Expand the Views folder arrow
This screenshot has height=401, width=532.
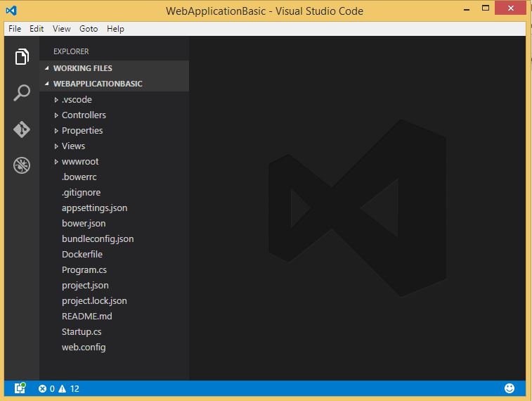(56, 146)
